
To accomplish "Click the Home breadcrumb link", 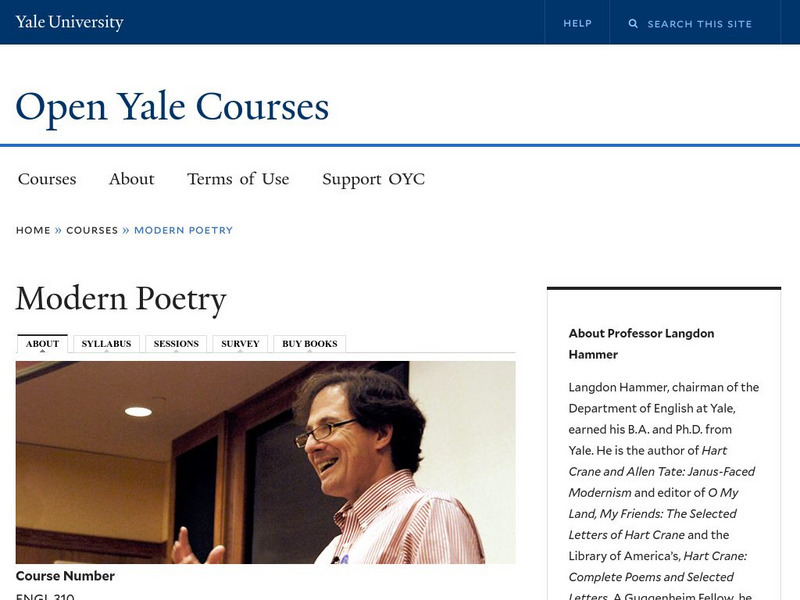I will 33,230.
